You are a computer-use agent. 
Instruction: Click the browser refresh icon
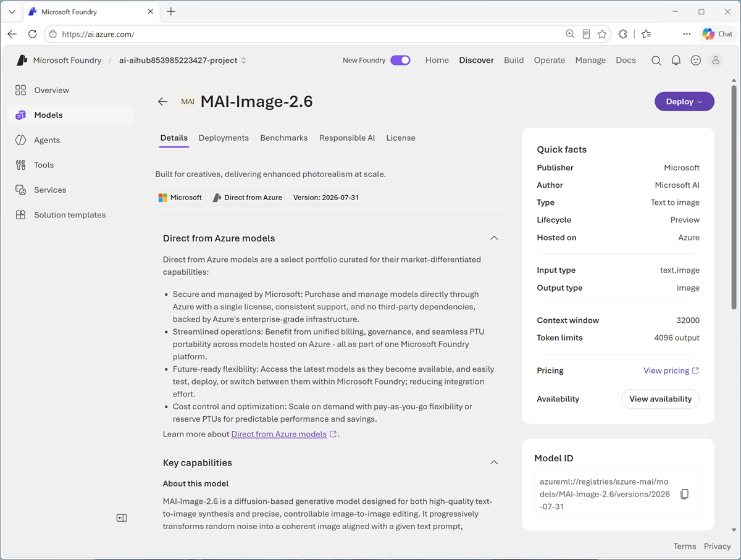(x=33, y=34)
